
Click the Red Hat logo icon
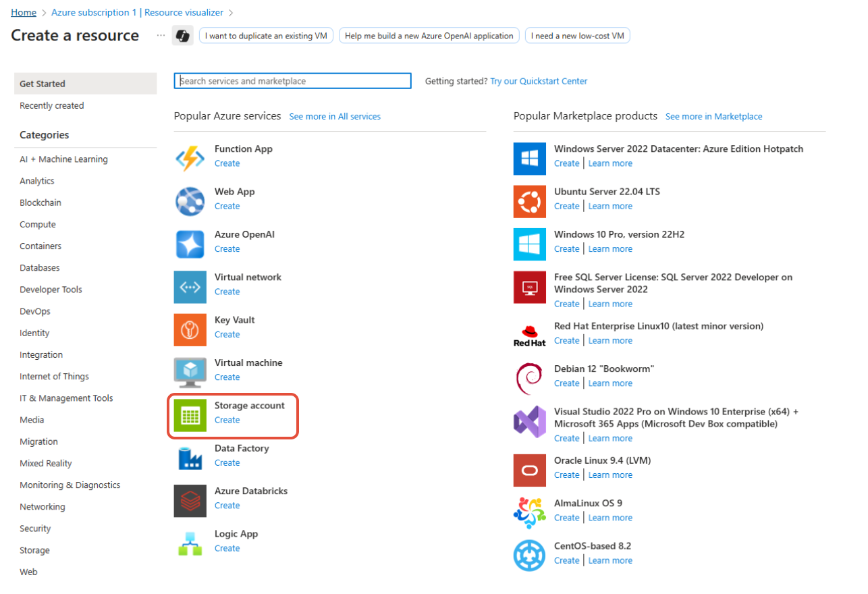[530, 335]
